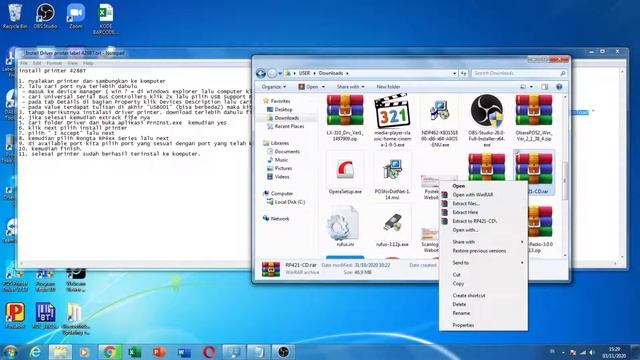Screen dimensions: 640x360
Task: Open Explorer help question mark icon
Action: point(559,87)
